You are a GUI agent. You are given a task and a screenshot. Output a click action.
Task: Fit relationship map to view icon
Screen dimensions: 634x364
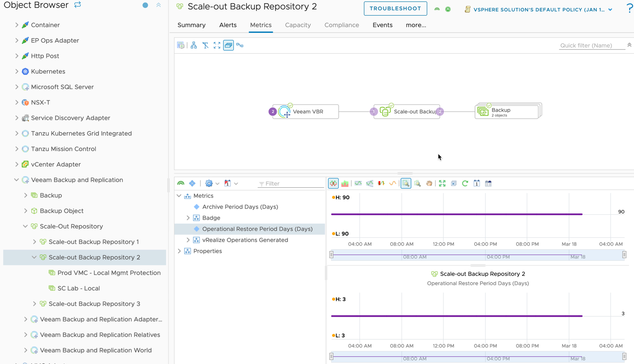(217, 45)
